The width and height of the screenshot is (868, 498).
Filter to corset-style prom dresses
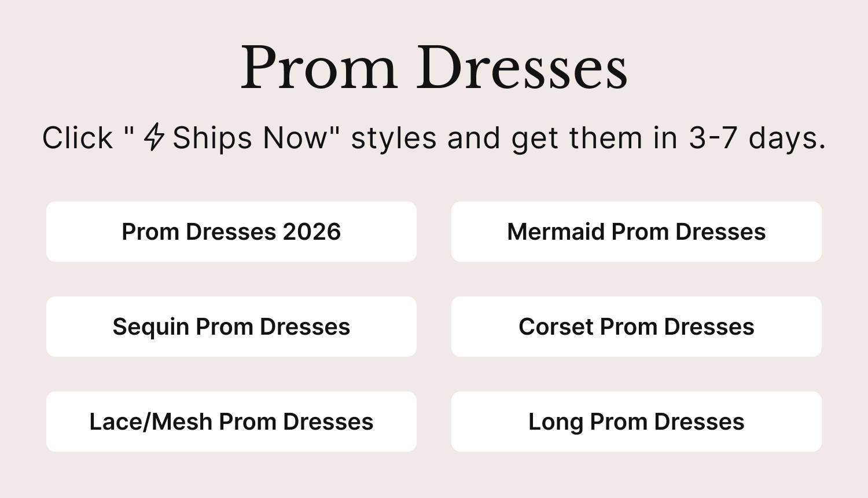tap(636, 327)
